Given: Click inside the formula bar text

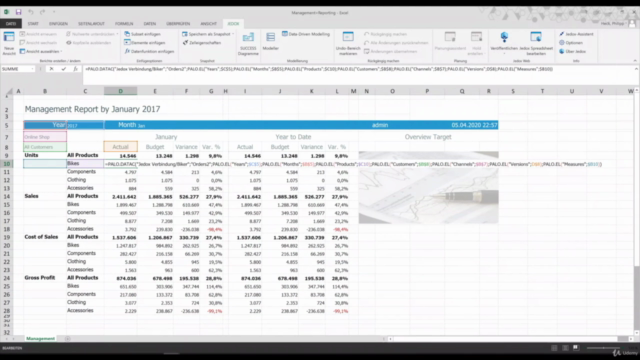Looking at the screenshot, I should point(318,69).
